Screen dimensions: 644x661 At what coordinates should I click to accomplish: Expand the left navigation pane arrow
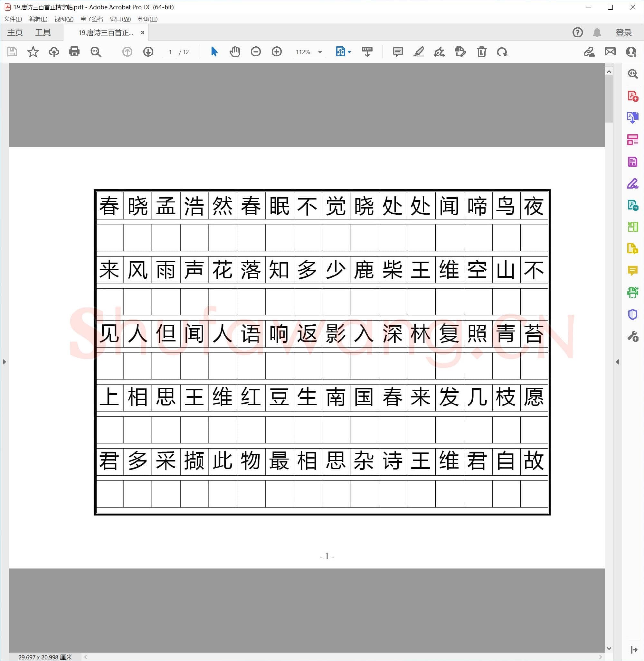coord(5,361)
